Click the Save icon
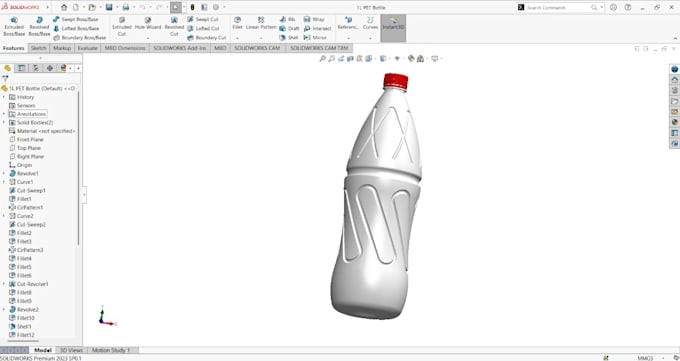Viewport: 680px width, 361px height. (x=109, y=7)
